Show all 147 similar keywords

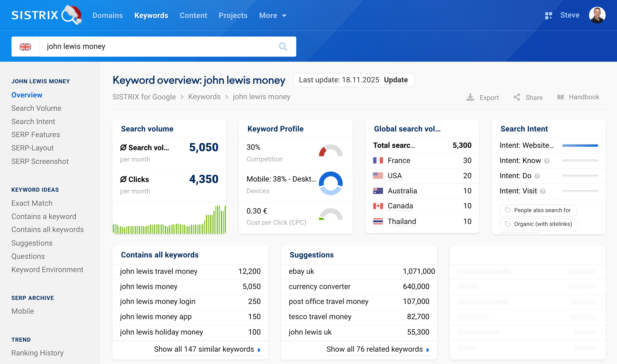coord(207,349)
